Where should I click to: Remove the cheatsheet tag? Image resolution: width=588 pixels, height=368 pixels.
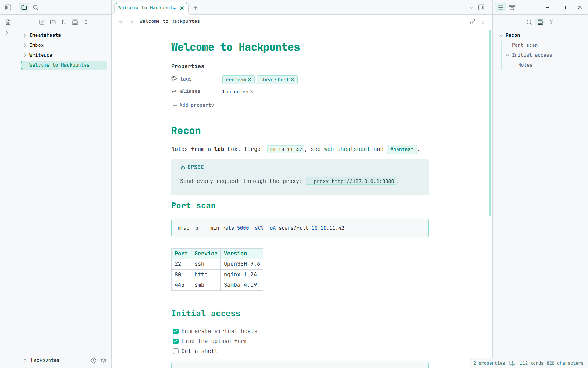point(293,79)
